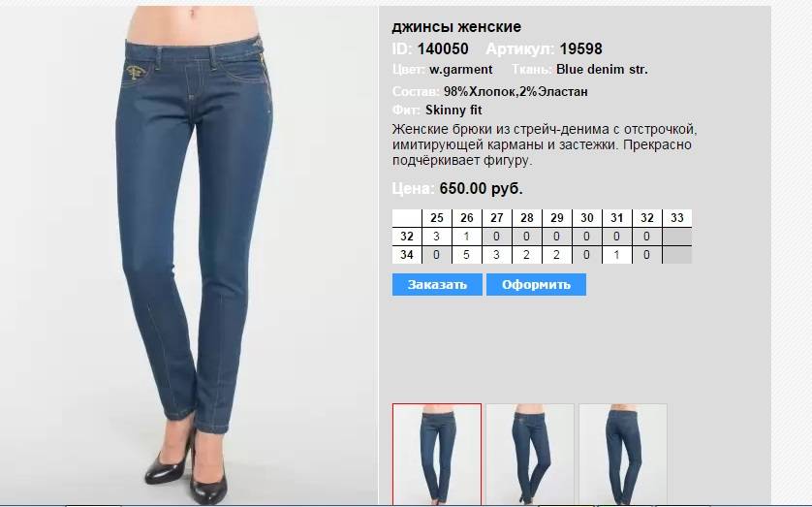
Task: Select size 25 cell in row 32
Action: [437, 237]
